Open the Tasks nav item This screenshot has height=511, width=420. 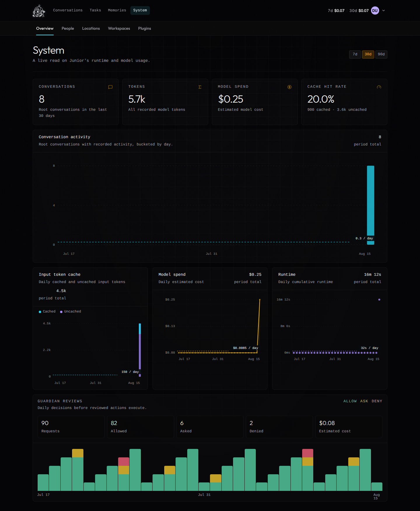(95, 10)
